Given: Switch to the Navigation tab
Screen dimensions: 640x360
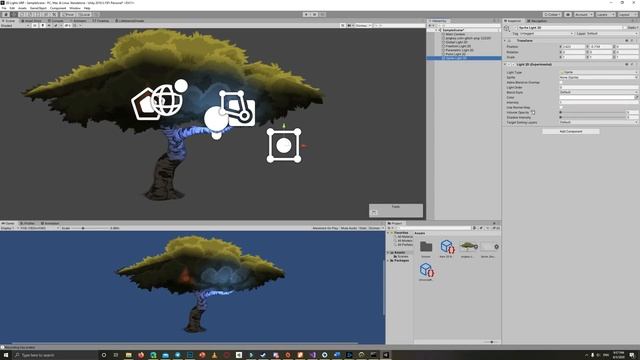Looking at the screenshot, I should click(x=537, y=21).
